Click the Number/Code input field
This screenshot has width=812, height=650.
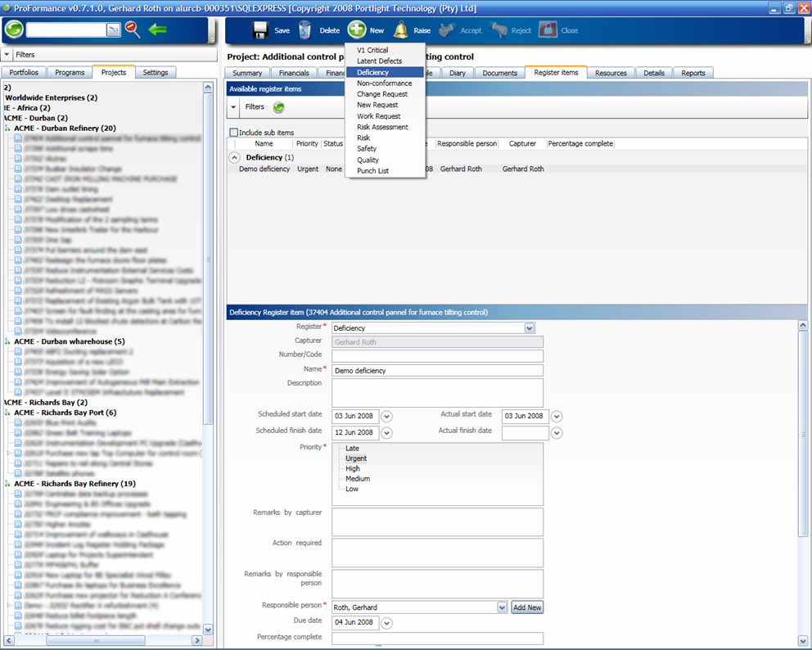tap(438, 356)
